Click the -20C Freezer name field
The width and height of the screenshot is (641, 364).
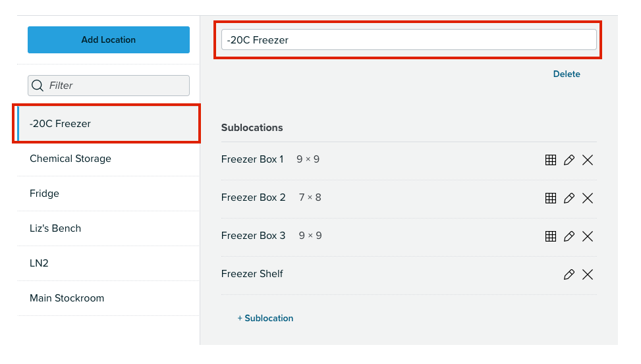click(x=409, y=39)
